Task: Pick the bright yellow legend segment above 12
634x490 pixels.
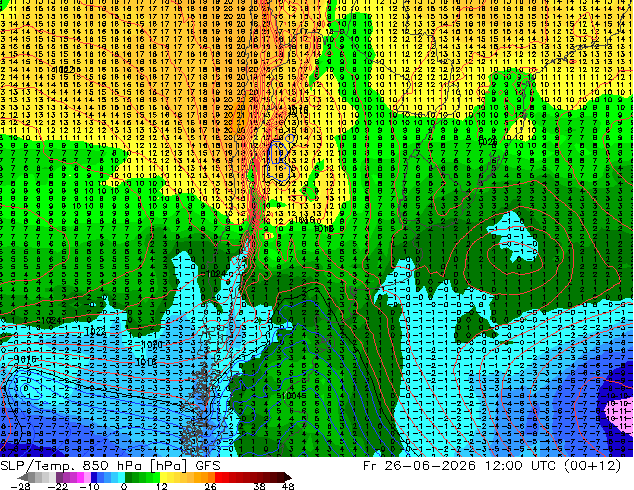Action: tap(164, 477)
